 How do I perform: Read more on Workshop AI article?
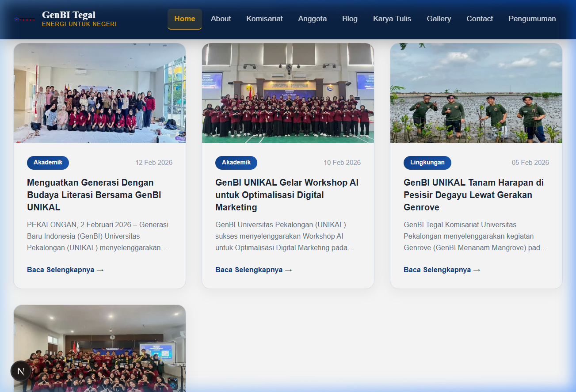(x=254, y=270)
